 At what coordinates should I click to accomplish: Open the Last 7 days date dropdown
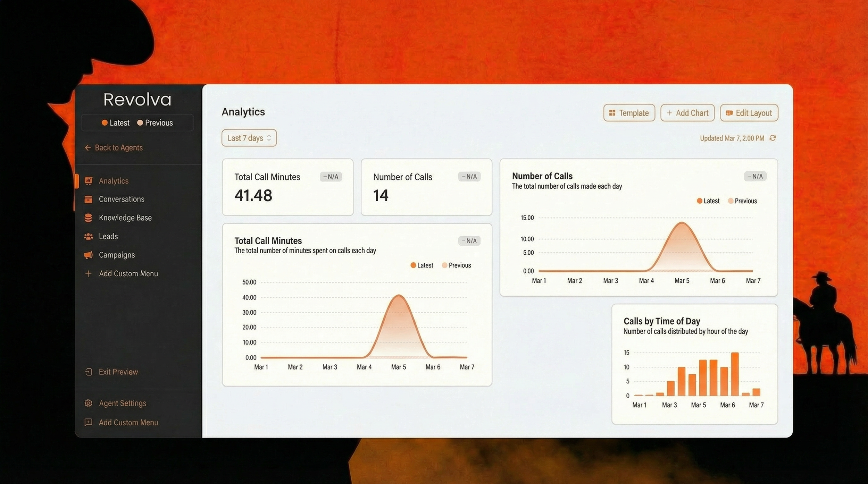pos(249,138)
